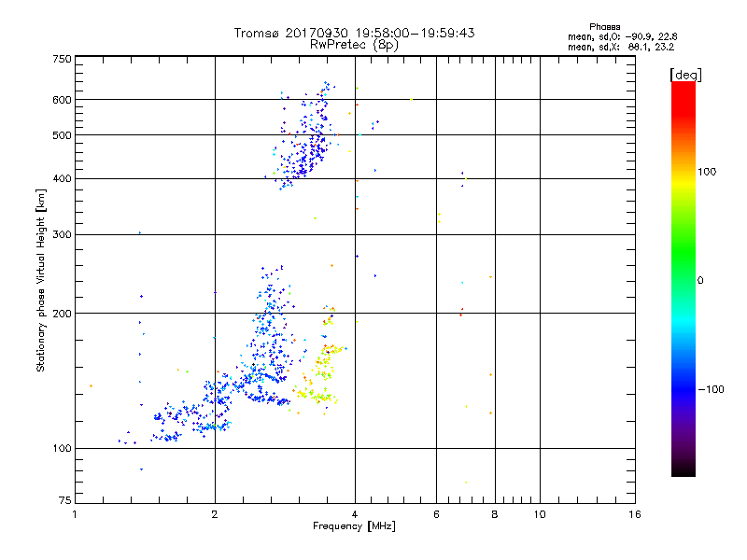This screenshot has width=747, height=560.
Task: Click the x-axis tick label '16'
Action: [x=635, y=514]
